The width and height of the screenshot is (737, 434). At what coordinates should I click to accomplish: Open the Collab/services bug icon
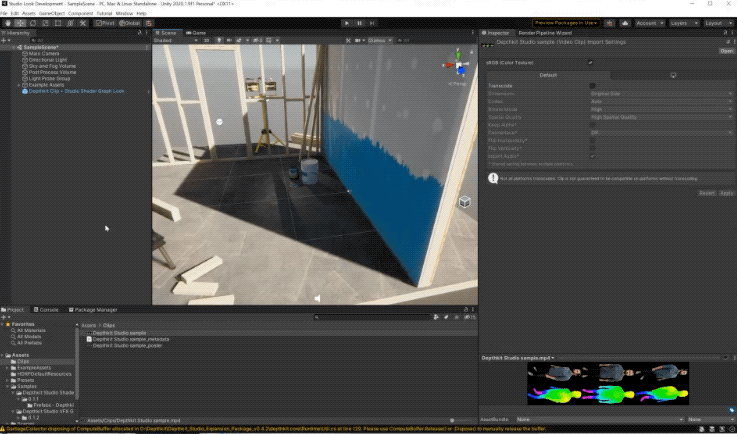pyautogui.click(x=610, y=23)
